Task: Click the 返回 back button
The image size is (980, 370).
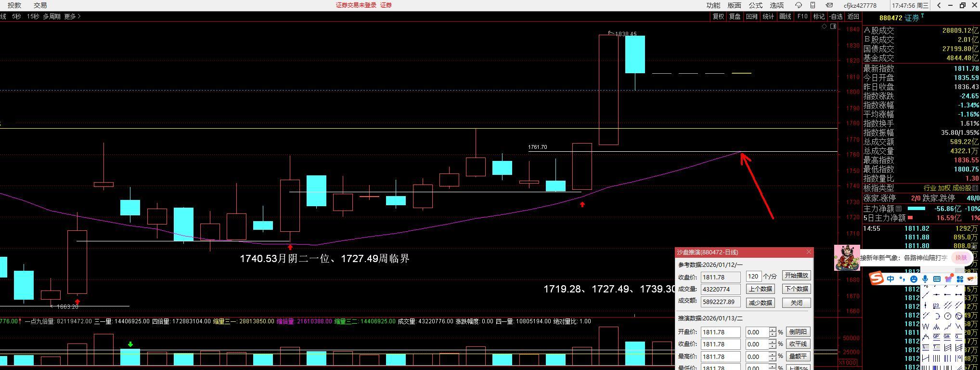Action: (853, 16)
